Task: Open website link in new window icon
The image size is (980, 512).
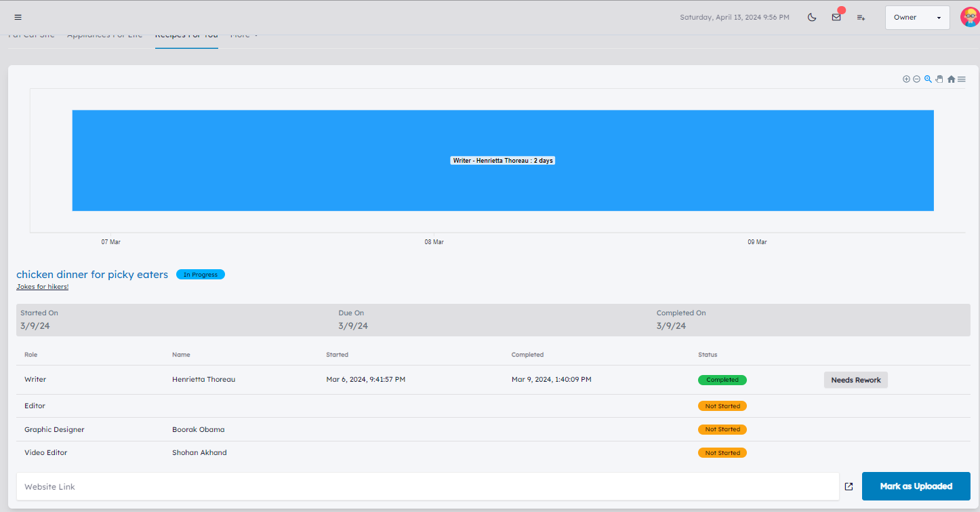Action: [849, 486]
